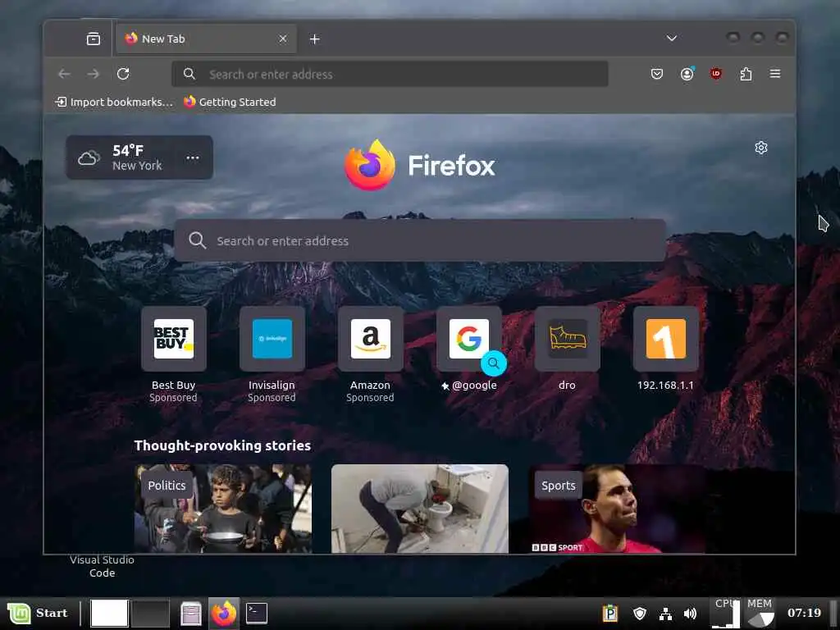The image size is (840, 630).
Task: Click the page search box in center
Action: coord(420,240)
